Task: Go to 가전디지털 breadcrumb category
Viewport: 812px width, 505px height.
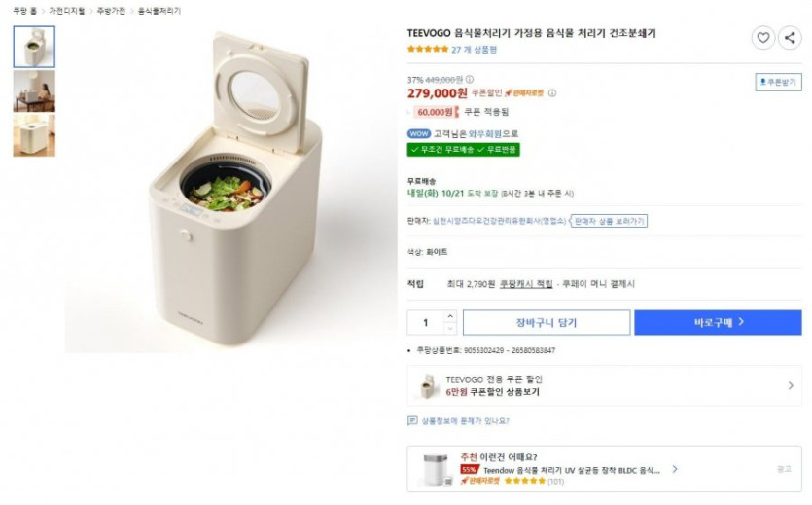Action: pos(66,11)
